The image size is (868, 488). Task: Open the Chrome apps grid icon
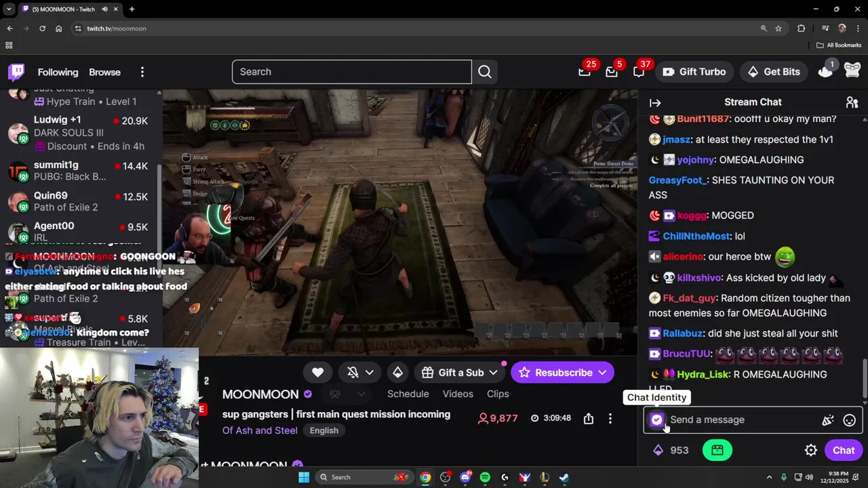click(9, 45)
